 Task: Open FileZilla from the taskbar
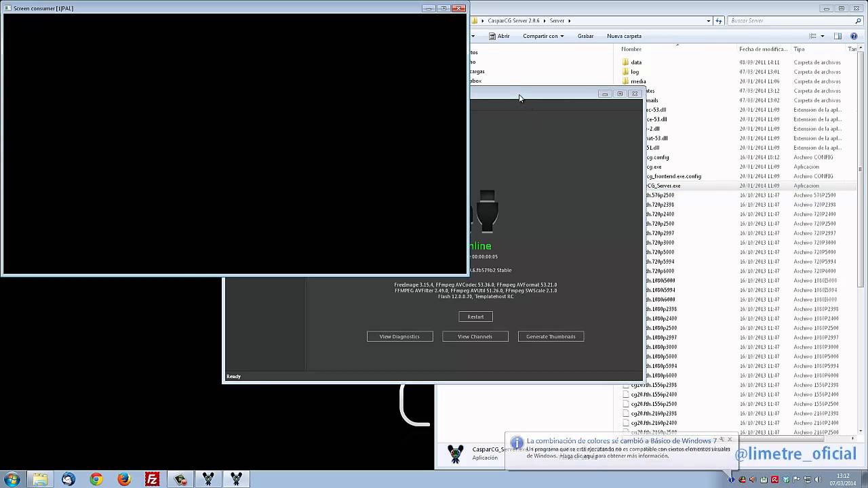pos(152,479)
